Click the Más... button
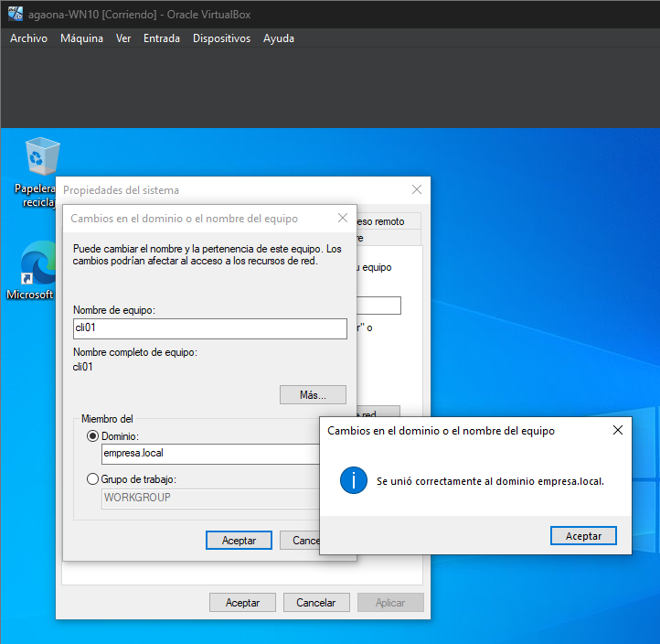 tap(313, 395)
